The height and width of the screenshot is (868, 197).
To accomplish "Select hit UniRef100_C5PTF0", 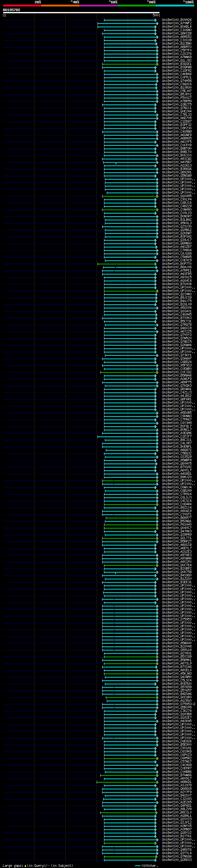I will click(x=176, y=50).
